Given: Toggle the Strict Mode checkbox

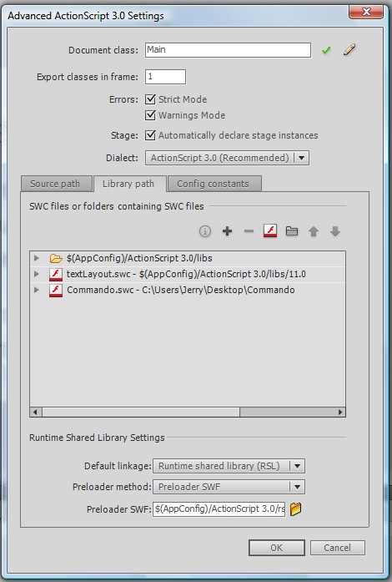Looking at the screenshot, I should 150,99.
